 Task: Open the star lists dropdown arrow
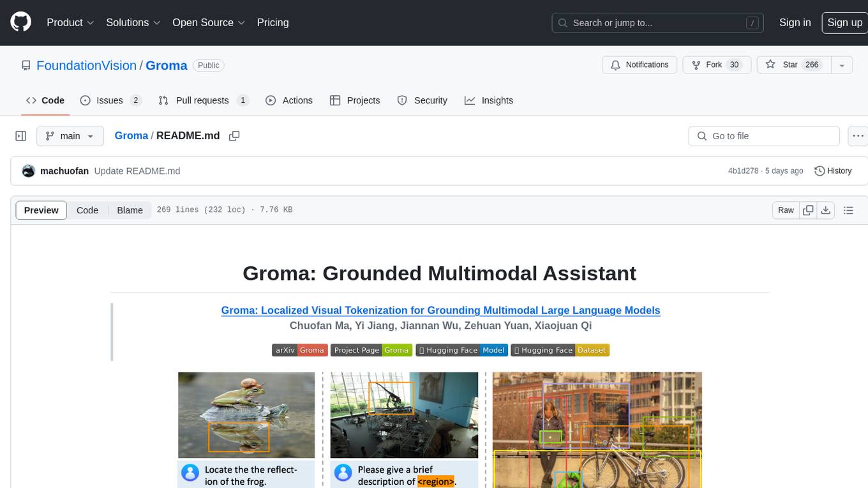842,65
